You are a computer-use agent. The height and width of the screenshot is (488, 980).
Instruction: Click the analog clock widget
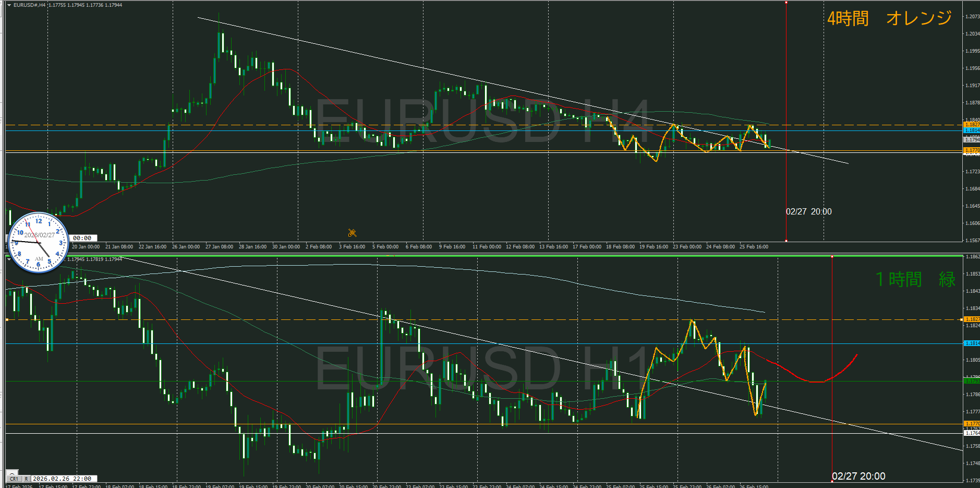38,242
